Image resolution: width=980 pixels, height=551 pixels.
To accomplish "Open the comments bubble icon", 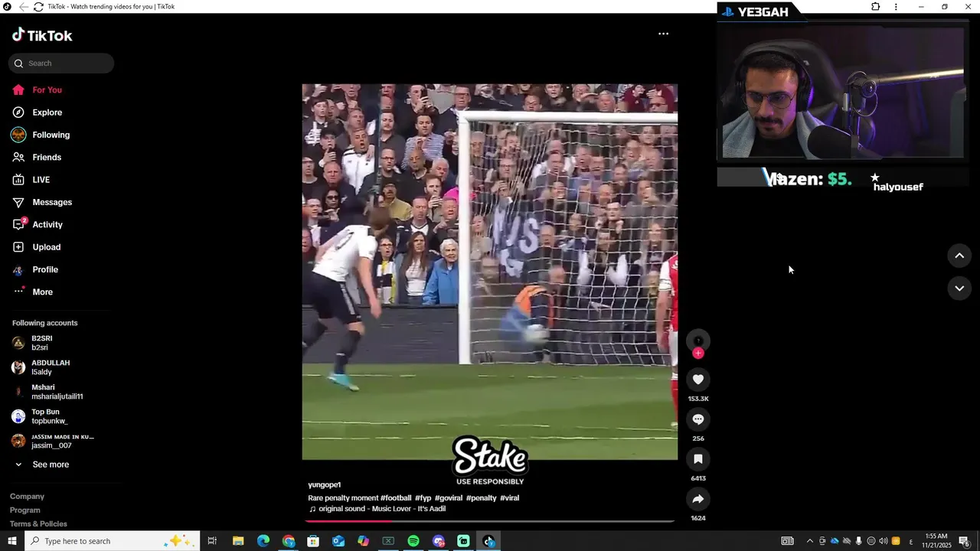I will (698, 419).
